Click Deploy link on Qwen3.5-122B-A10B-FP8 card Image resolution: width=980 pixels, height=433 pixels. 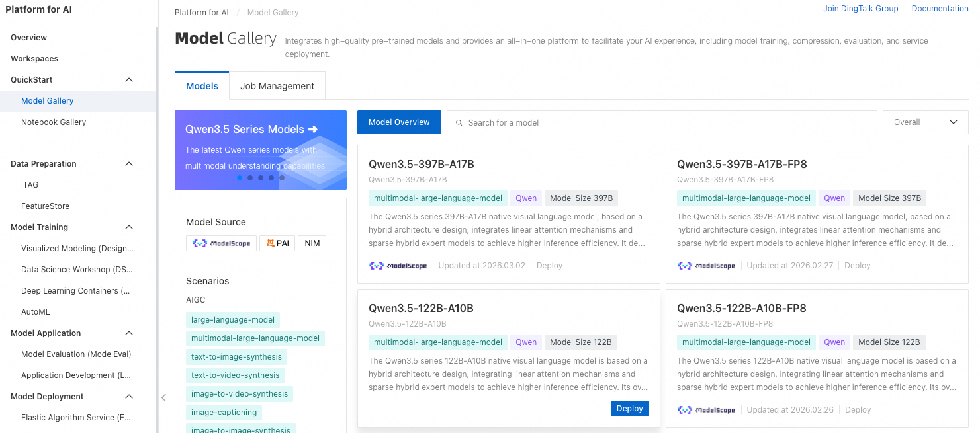(x=858, y=410)
